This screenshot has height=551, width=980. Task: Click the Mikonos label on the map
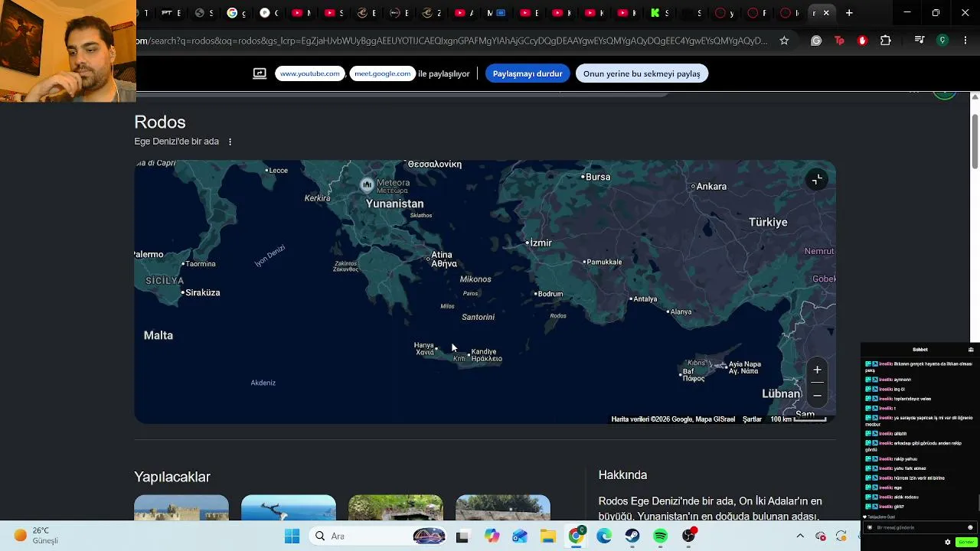pyautogui.click(x=475, y=279)
